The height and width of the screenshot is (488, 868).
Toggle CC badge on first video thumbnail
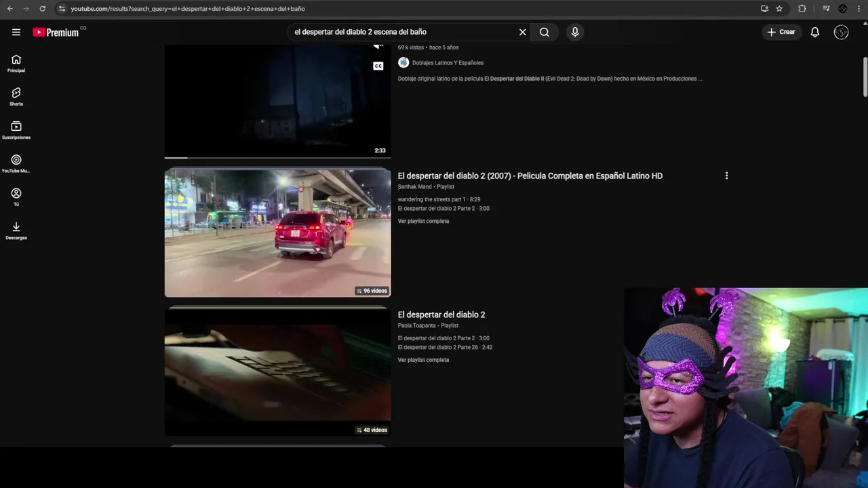(378, 66)
